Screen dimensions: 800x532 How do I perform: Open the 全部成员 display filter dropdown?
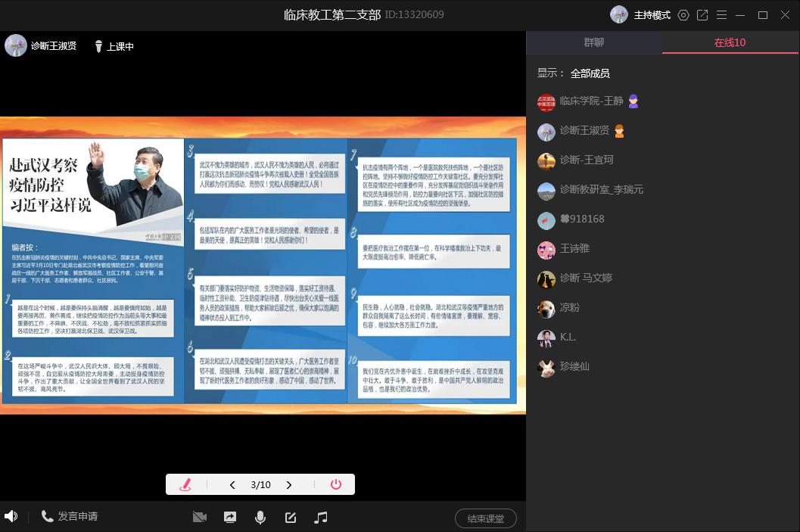tap(590, 73)
